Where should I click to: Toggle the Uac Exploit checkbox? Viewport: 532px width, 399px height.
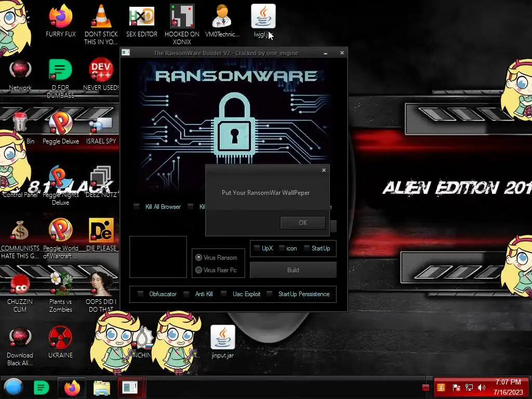(223, 294)
